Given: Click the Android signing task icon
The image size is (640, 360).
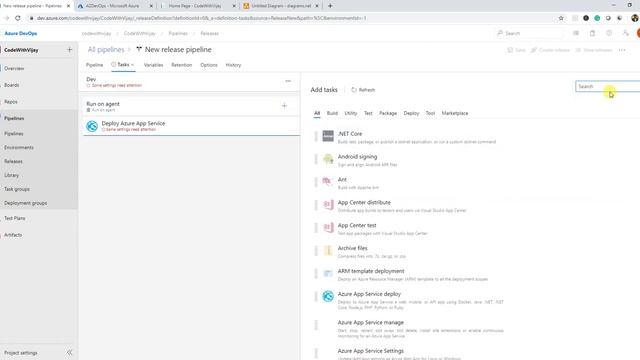Looking at the screenshot, I should click(x=328, y=159).
